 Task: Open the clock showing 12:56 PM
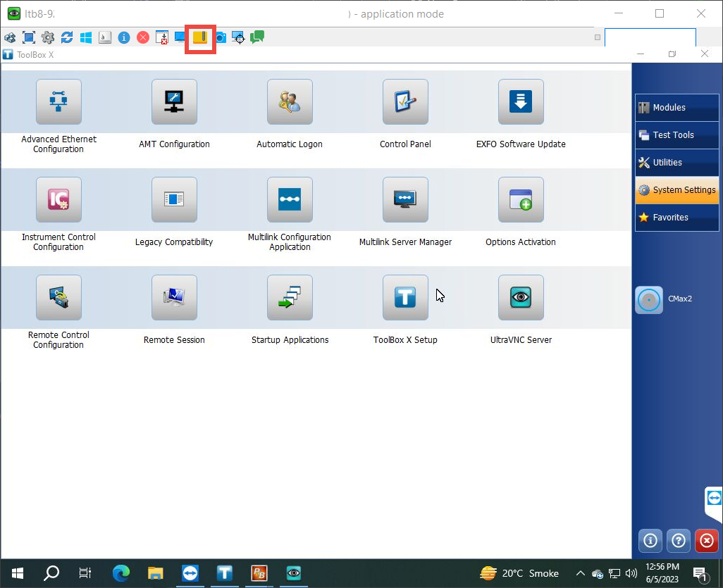662,573
